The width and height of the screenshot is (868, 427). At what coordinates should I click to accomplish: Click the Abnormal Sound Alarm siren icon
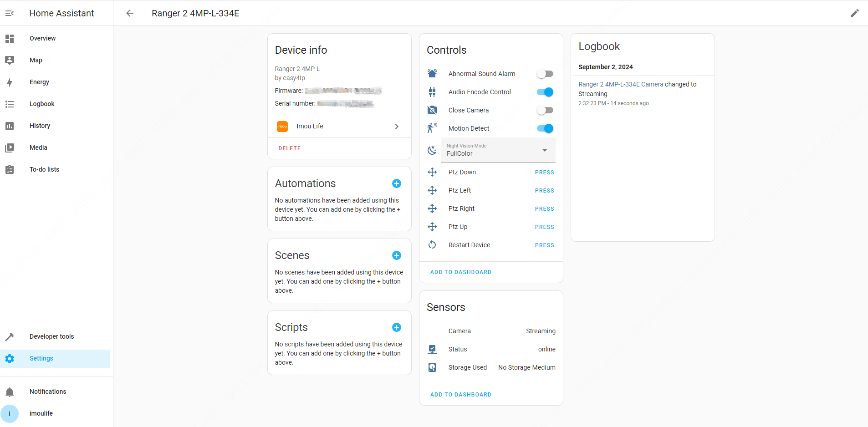pos(432,73)
